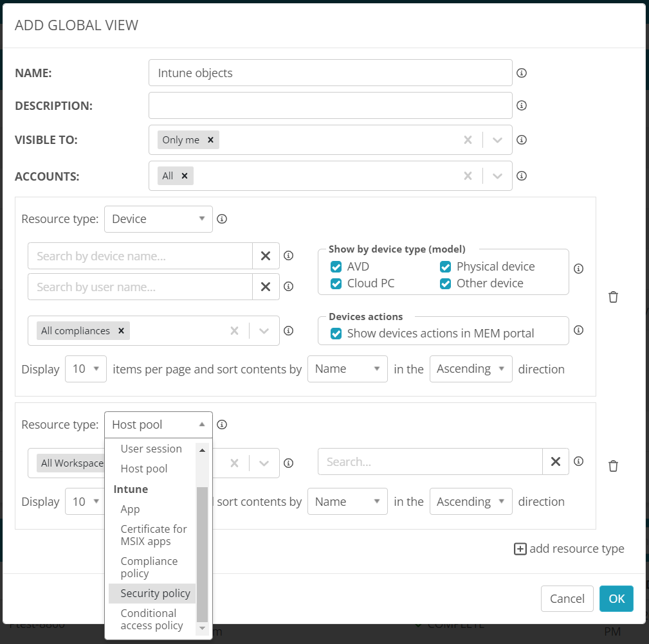Open the first Ascending direction dropdown
Viewport: 649px width, 644px height.
pyautogui.click(x=471, y=369)
